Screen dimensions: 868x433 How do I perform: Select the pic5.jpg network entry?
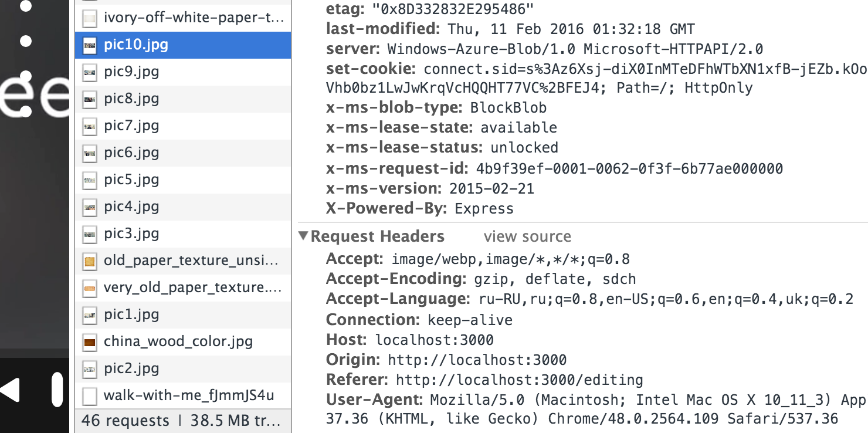click(x=183, y=180)
